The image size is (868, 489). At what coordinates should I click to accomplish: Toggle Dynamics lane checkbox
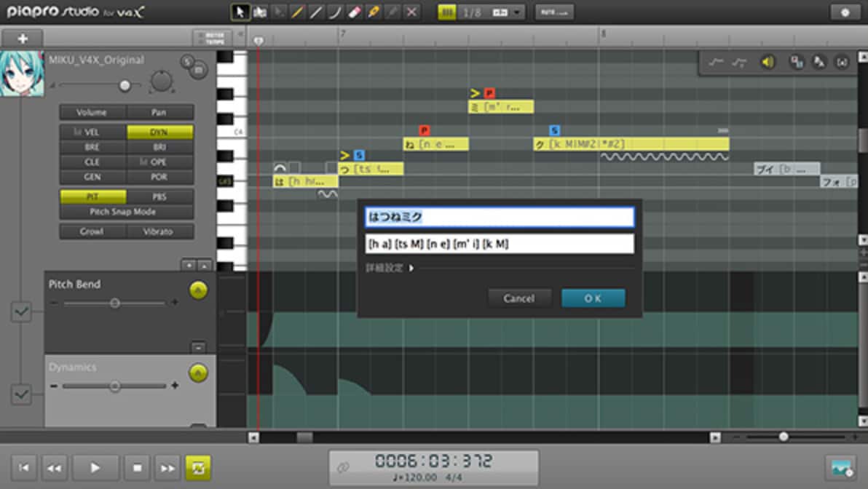(x=21, y=394)
